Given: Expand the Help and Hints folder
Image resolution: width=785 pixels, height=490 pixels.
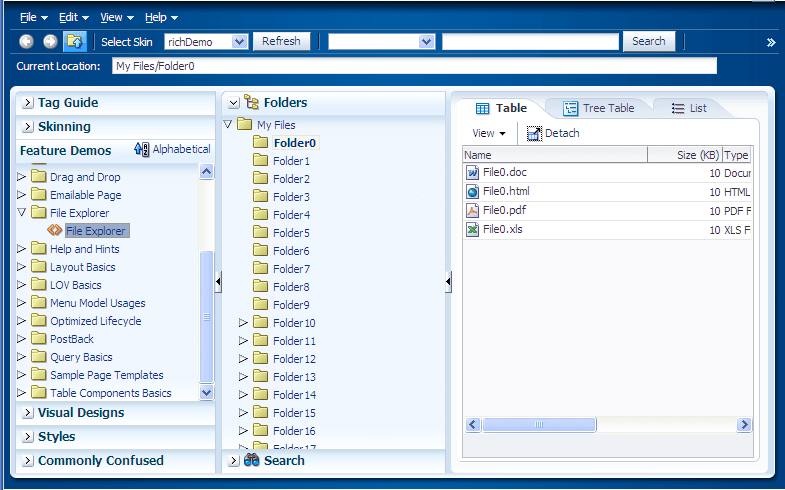Looking at the screenshot, I should [x=21, y=248].
